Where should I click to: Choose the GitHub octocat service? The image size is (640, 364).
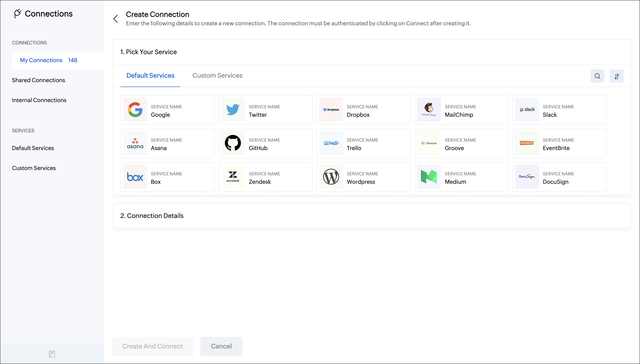pyautogui.click(x=233, y=143)
